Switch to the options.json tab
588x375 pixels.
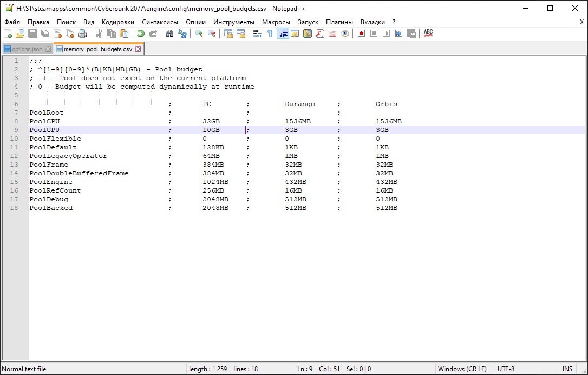point(27,49)
